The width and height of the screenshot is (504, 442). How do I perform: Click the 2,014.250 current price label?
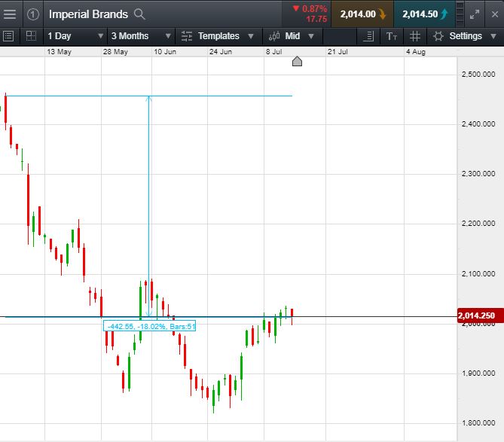coord(480,315)
